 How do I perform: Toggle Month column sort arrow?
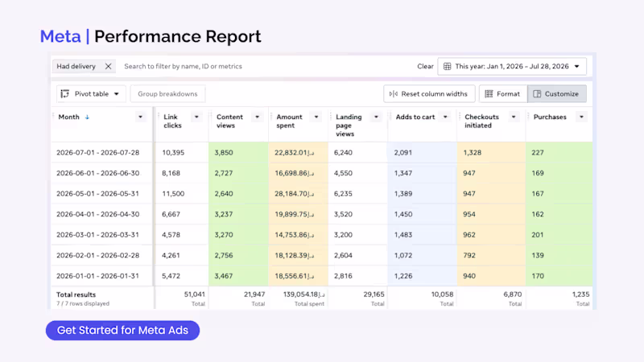click(x=87, y=117)
